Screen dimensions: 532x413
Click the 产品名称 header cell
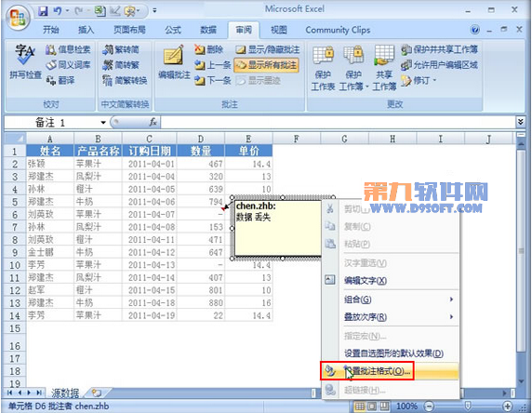[98, 151]
